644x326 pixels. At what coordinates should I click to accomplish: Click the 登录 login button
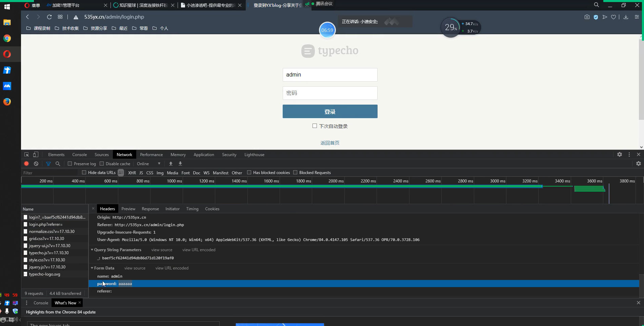[x=330, y=111]
